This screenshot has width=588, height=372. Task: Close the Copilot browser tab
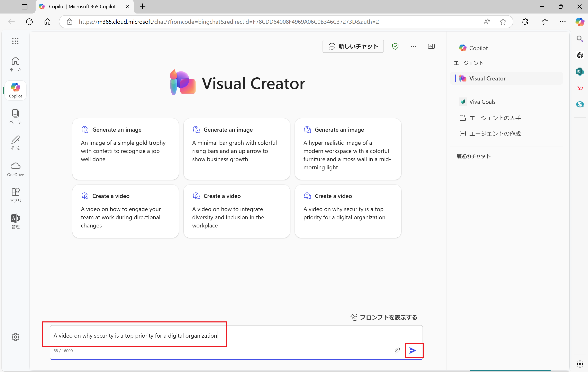(127, 7)
